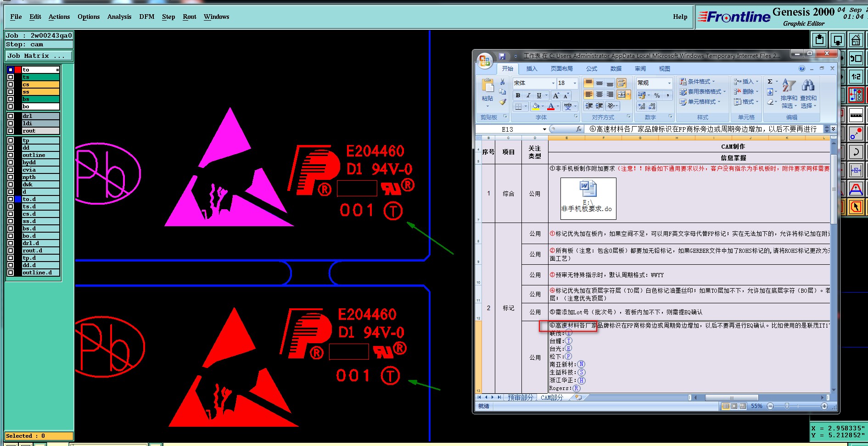The height and width of the screenshot is (446, 868).
Task: Open the number format 常规 dropdown
Action: point(669,83)
